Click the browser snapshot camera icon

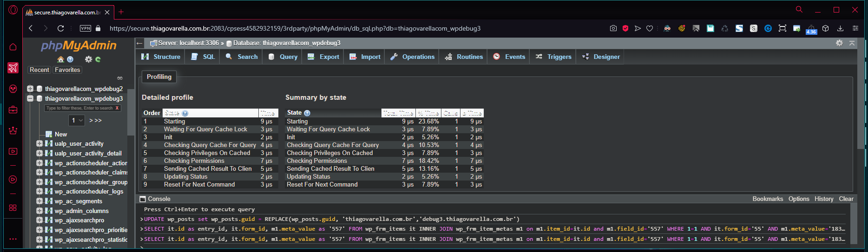tap(613, 28)
